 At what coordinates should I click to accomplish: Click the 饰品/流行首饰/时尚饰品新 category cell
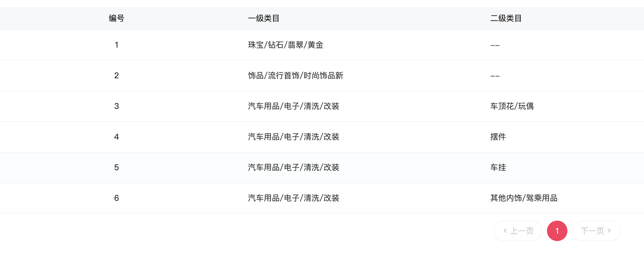tap(296, 76)
